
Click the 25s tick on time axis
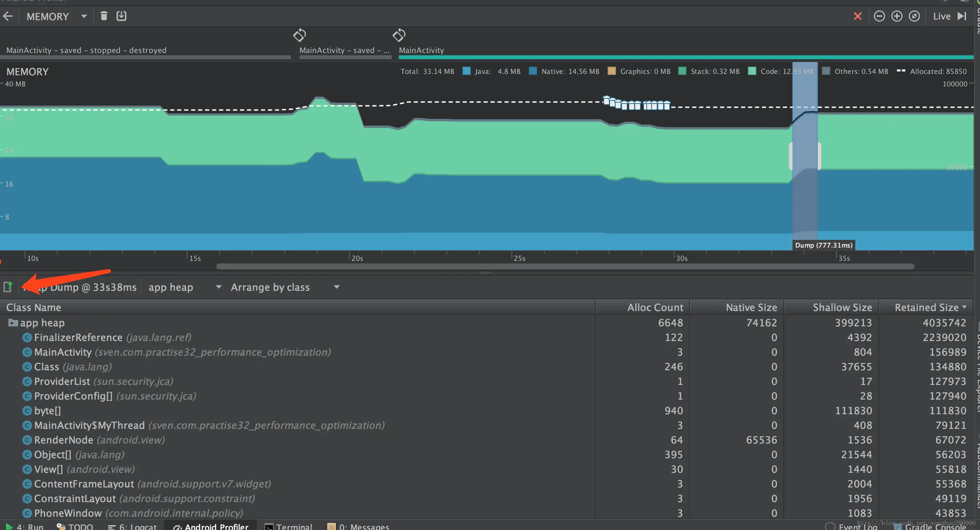click(x=519, y=258)
